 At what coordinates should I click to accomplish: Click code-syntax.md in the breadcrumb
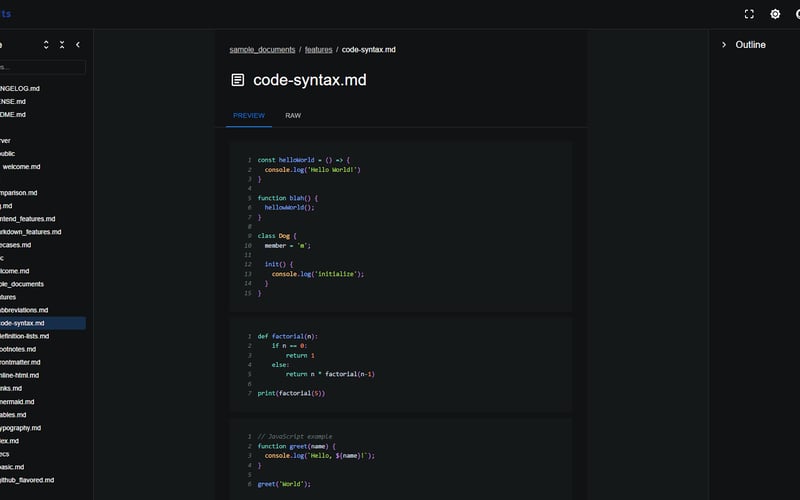pos(368,49)
